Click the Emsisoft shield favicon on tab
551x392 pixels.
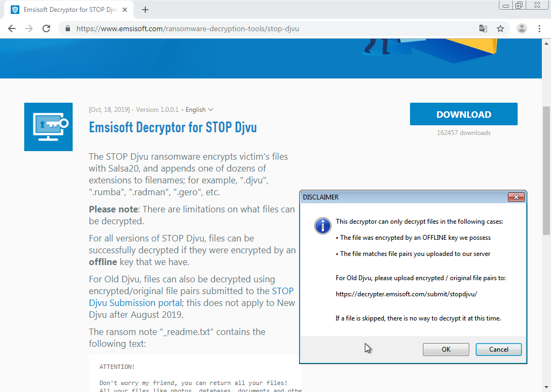click(x=15, y=10)
